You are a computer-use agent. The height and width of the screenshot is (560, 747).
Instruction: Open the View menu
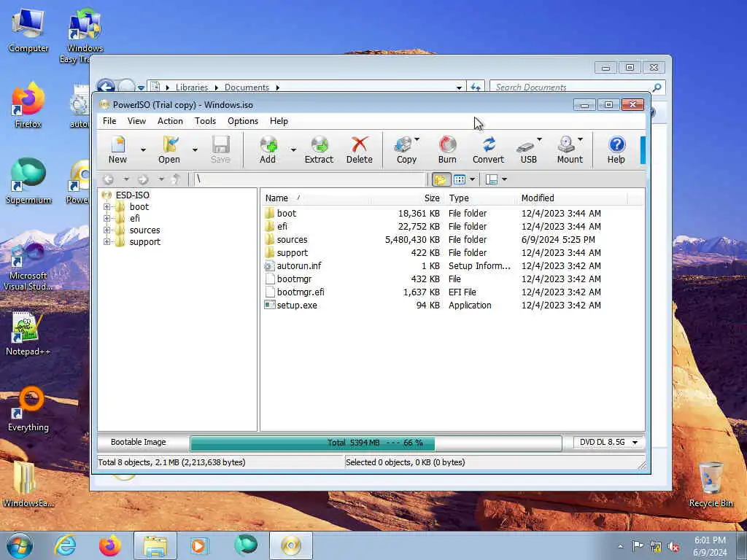pos(136,121)
